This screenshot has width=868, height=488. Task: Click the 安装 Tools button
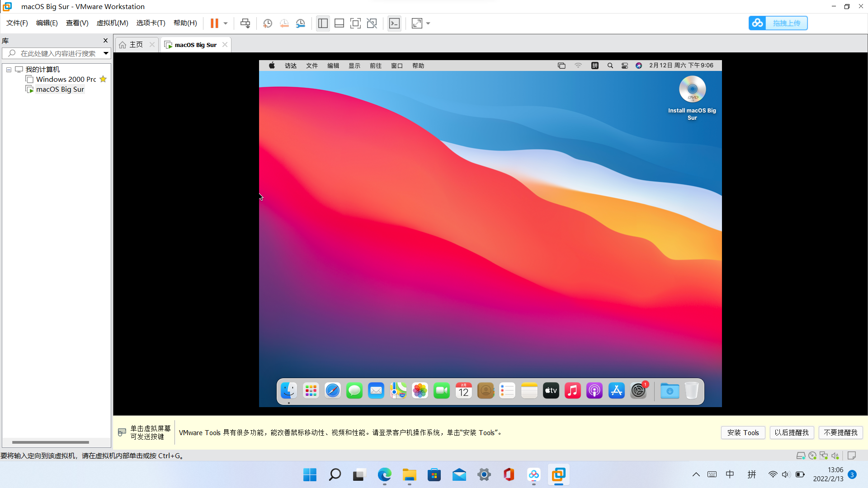click(x=743, y=432)
